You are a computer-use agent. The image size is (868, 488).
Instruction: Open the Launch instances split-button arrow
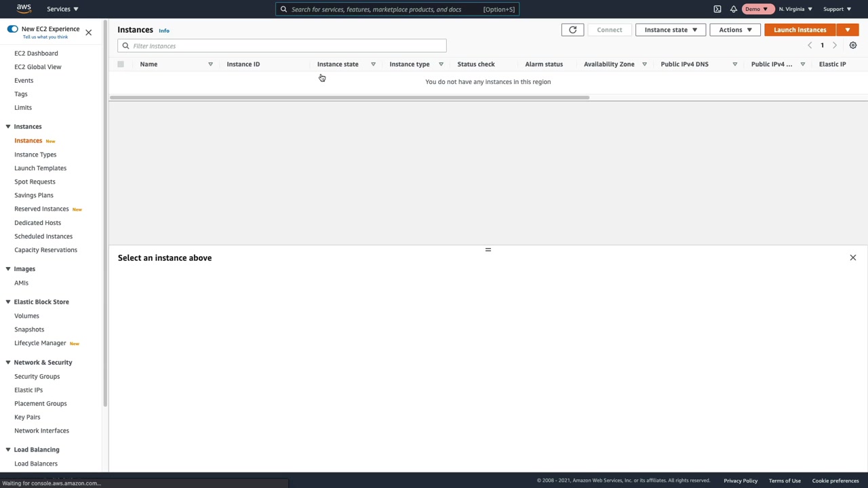tap(847, 30)
